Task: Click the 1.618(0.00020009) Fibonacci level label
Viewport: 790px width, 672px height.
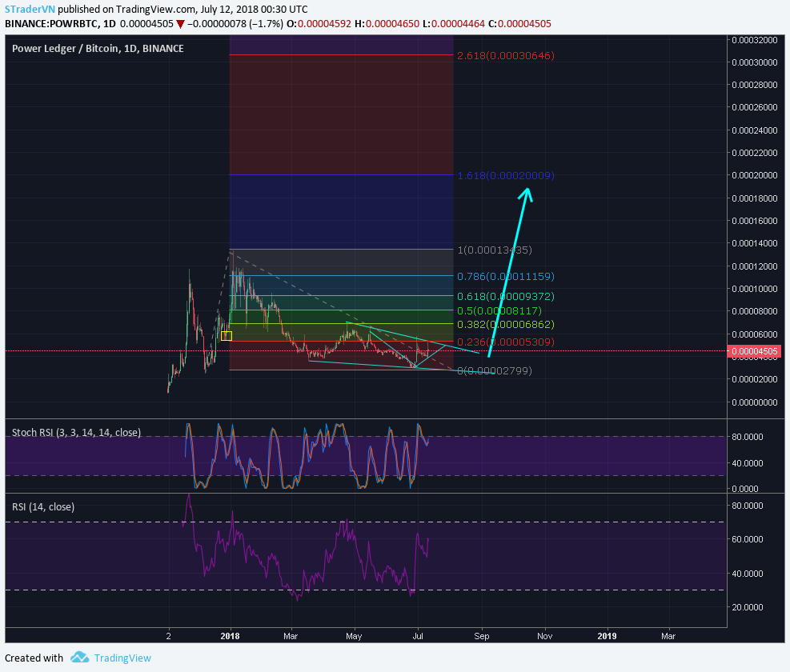Action: pos(505,175)
